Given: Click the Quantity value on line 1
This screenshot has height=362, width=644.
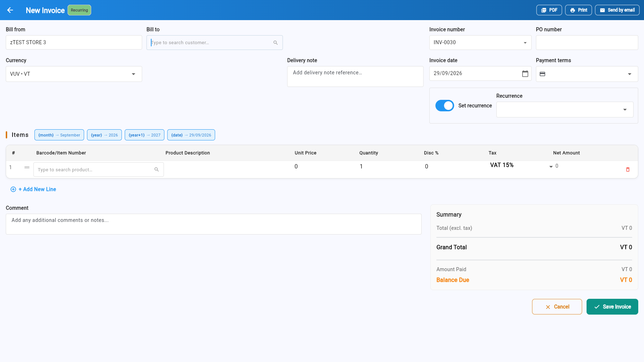Looking at the screenshot, I should [x=361, y=167].
